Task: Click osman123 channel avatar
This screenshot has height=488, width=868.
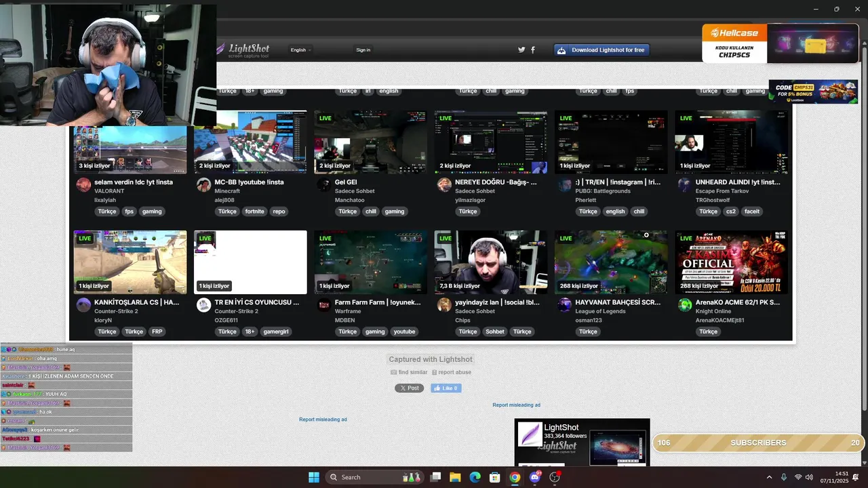Action: click(x=565, y=305)
